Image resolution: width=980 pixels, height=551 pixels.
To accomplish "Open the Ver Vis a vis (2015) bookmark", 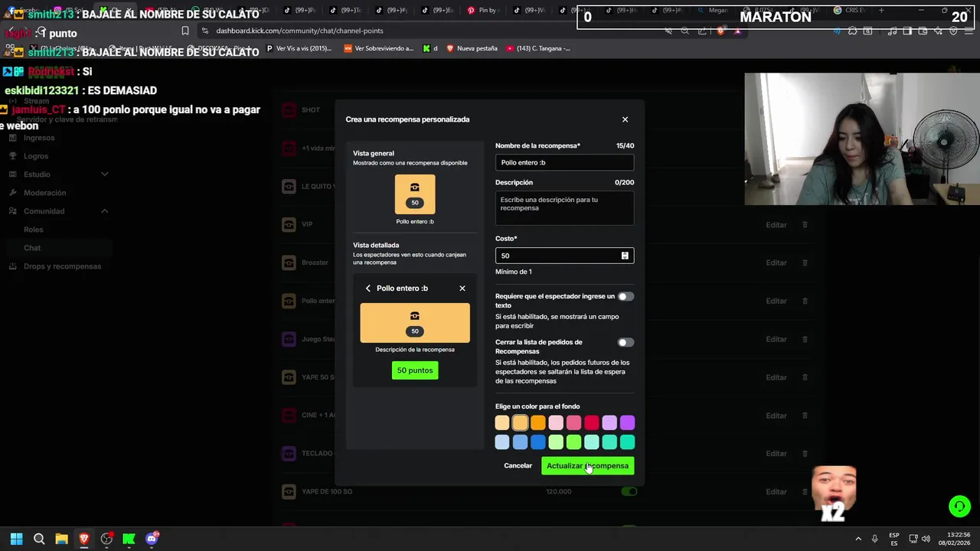I will 299,48.
